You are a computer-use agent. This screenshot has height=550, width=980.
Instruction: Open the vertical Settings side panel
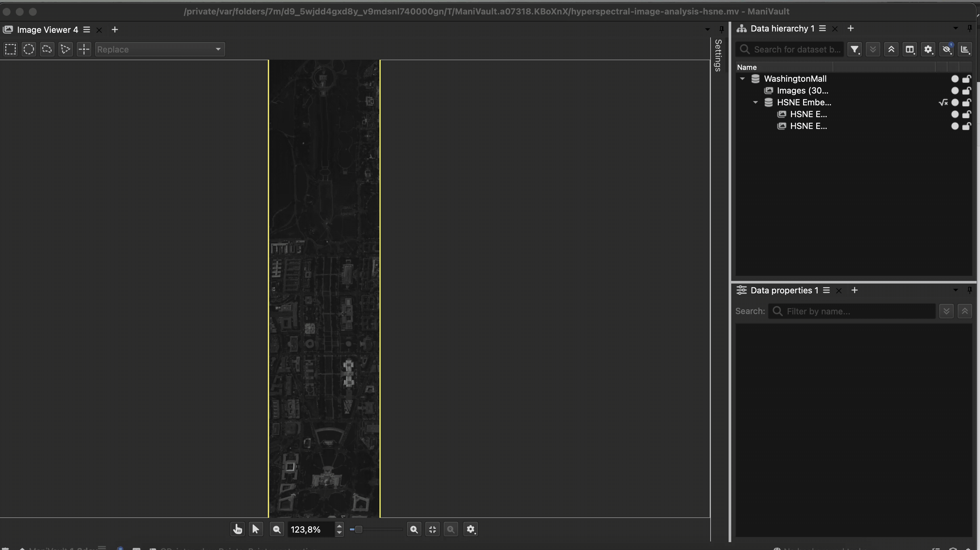(718, 55)
